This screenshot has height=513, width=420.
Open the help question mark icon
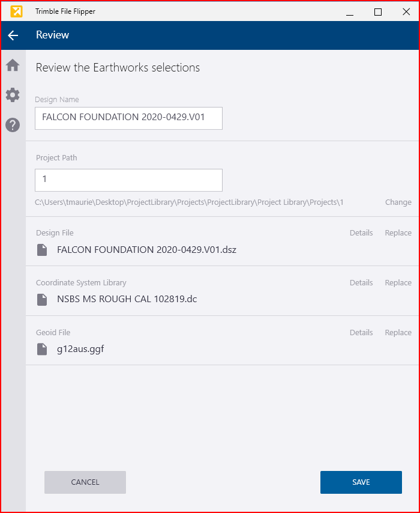click(x=13, y=125)
